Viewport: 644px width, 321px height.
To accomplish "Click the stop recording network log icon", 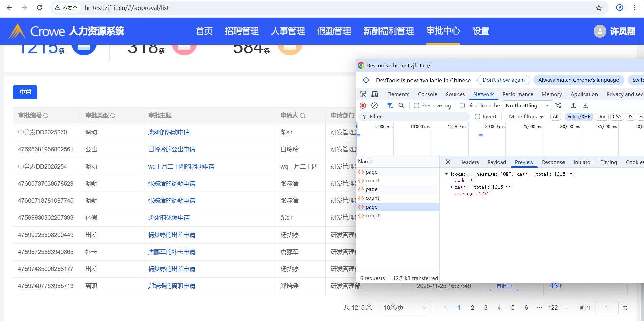I will coord(363,106).
